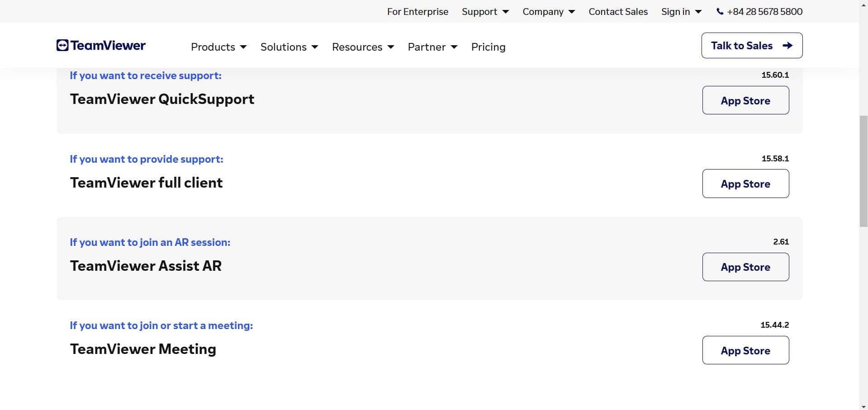Expand the Products dropdown
868x410 pixels.
click(218, 47)
